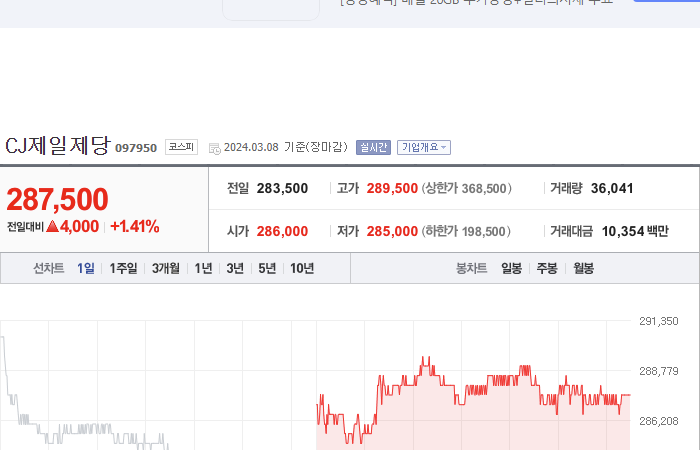Click the low price 285,000

392,231
